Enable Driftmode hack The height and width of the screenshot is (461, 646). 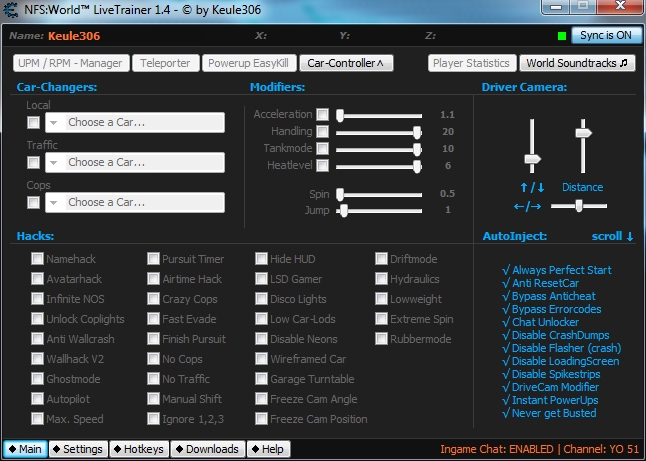(381, 259)
